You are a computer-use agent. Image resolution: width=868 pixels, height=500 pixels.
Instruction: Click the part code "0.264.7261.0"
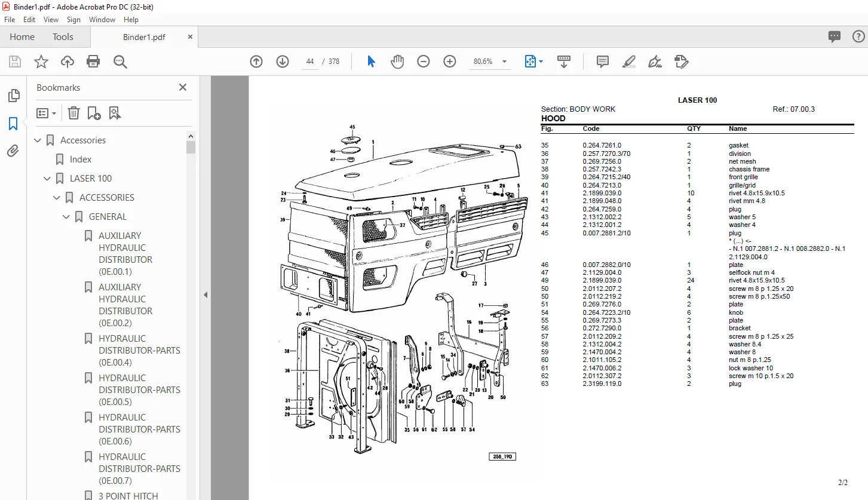tap(602, 145)
